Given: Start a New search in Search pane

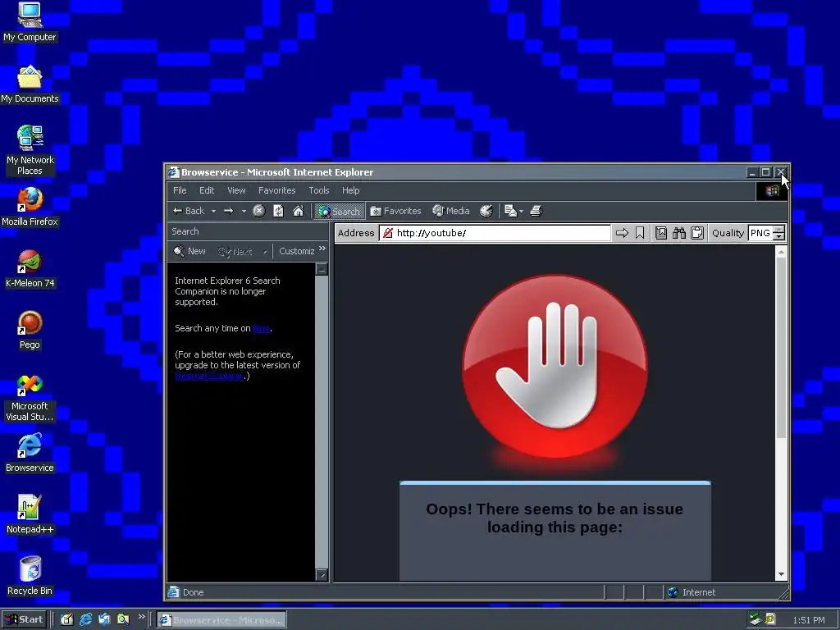Looking at the screenshot, I should [189, 251].
